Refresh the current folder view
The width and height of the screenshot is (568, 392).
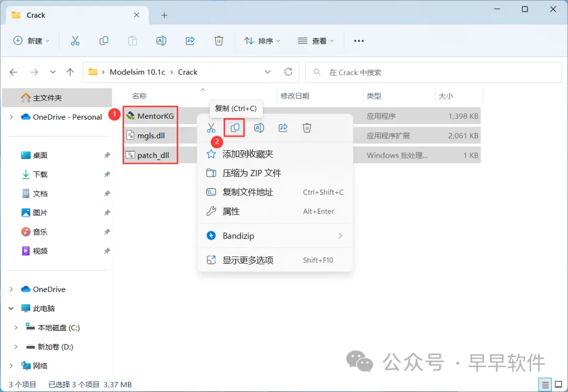tap(288, 72)
